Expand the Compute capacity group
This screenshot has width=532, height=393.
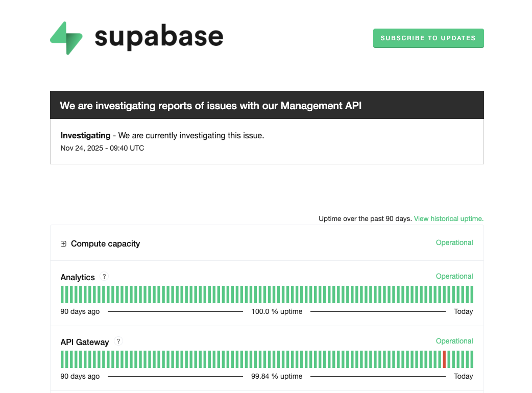[63, 244]
